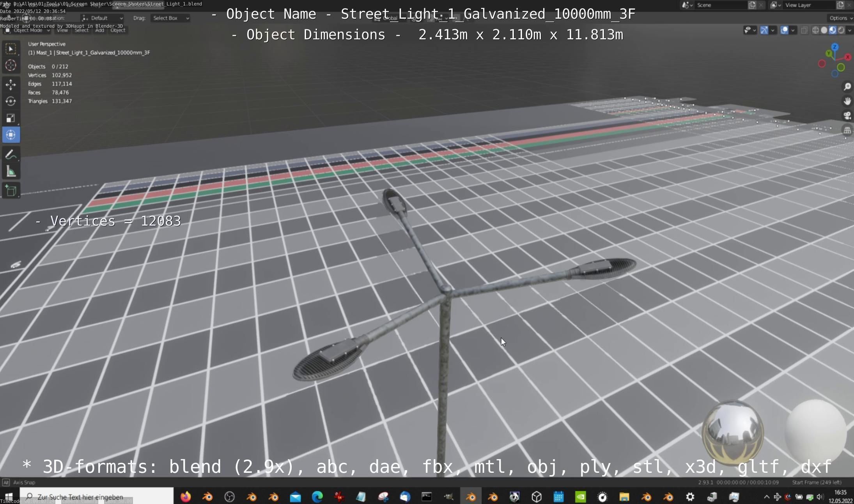Open object type visibility and selectability dropdown
854x504 pixels.
point(750,30)
